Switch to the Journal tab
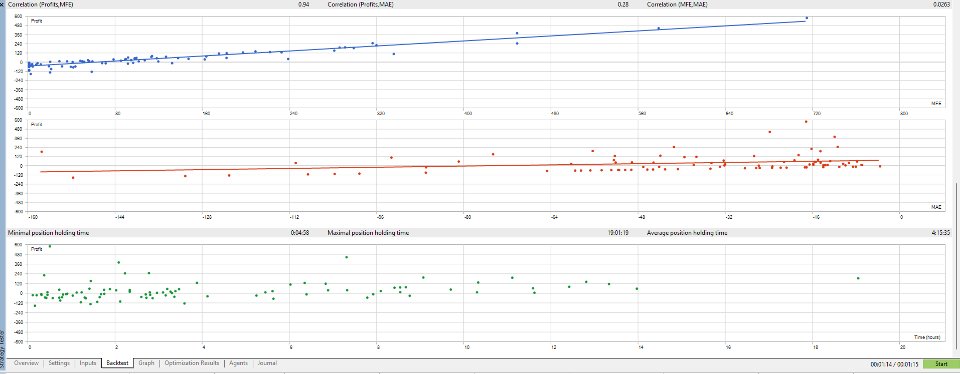 [x=267, y=363]
